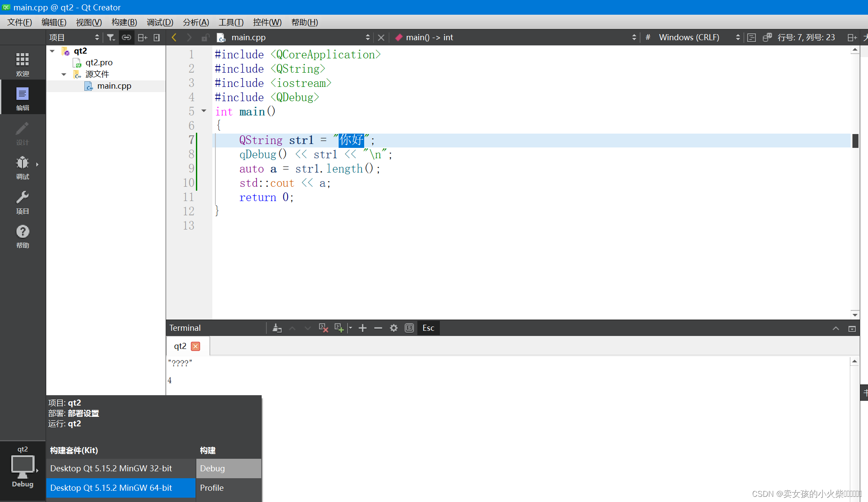Image resolution: width=868 pixels, height=502 pixels.
Task: Open the terminal settings gear icon
Action: click(394, 328)
